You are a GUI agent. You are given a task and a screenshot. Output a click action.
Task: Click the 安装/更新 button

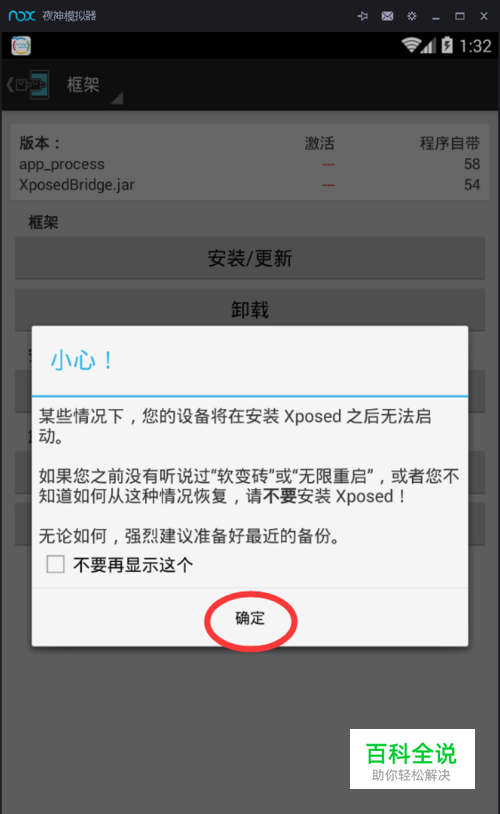[x=250, y=258]
